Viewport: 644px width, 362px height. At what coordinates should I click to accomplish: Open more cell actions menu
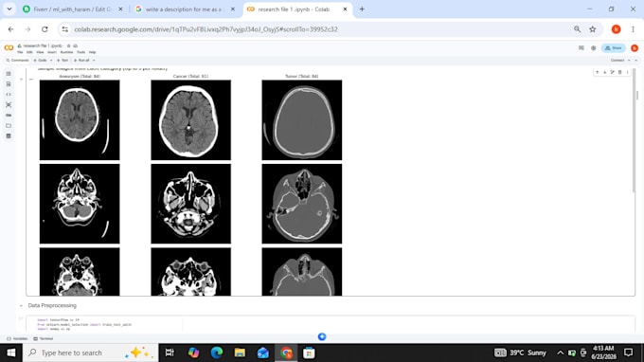pyautogui.click(x=628, y=72)
